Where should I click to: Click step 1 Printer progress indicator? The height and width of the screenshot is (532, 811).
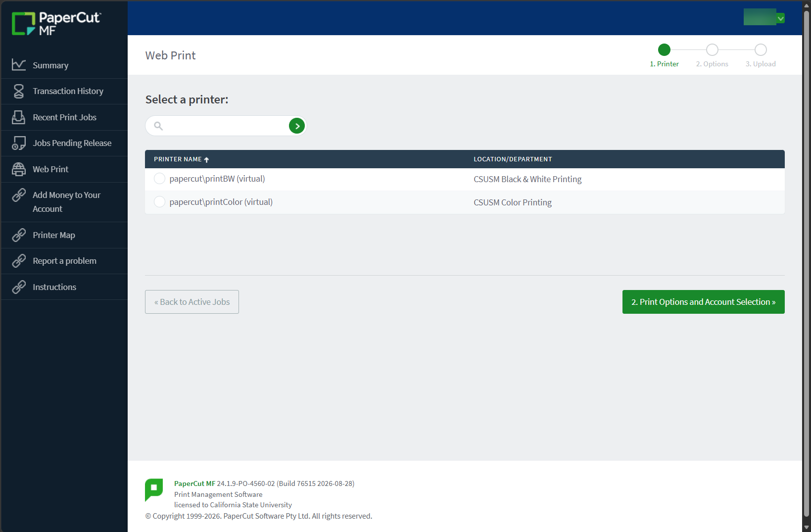pyautogui.click(x=664, y=55)
